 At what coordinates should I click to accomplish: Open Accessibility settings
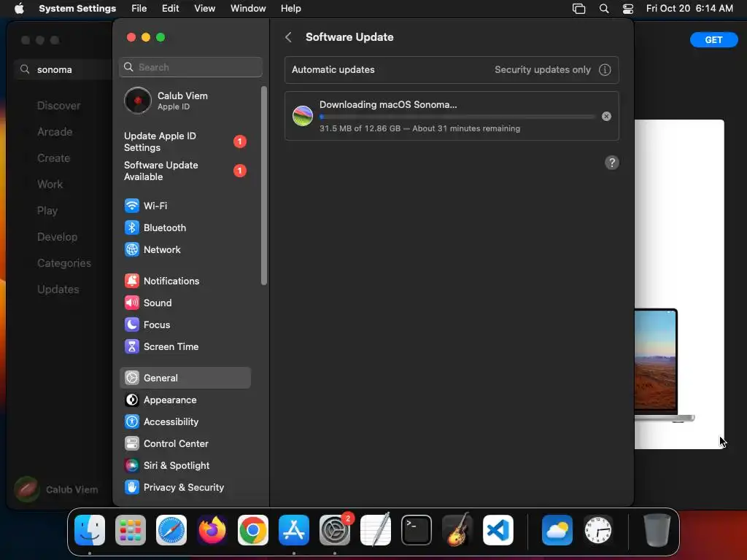tap(185, 422)
